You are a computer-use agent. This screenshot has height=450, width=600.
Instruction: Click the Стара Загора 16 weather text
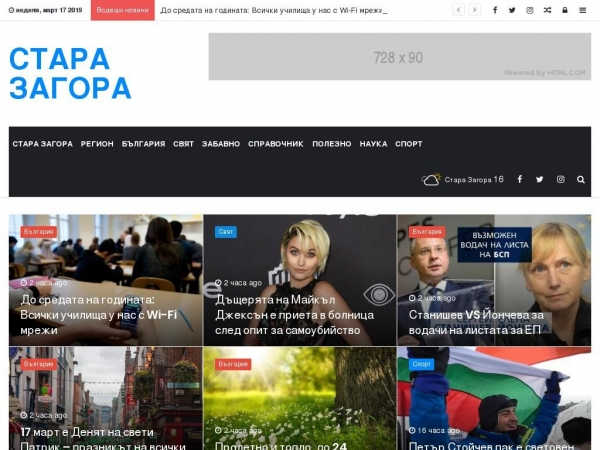(x=474, y=179)
